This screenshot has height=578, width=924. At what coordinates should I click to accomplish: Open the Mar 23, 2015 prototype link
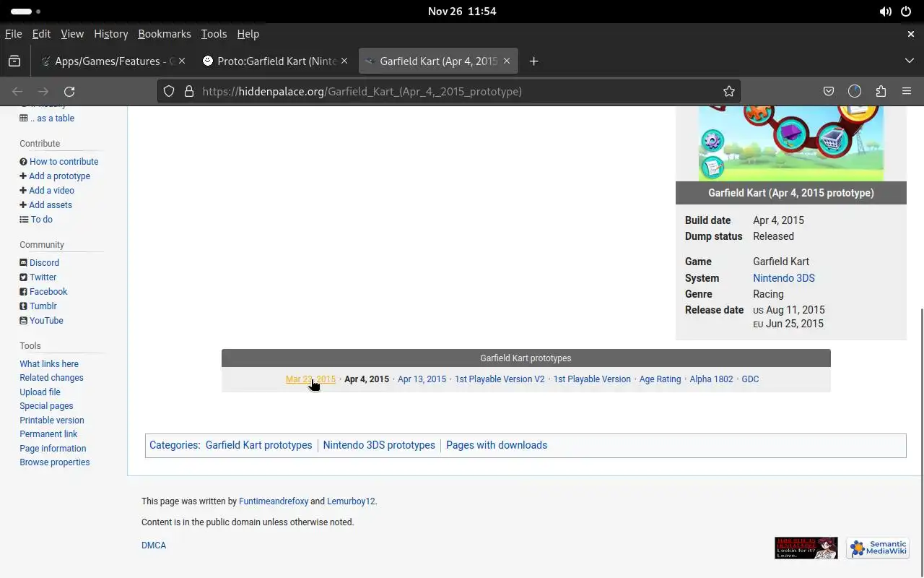click(x=310, y=379)
